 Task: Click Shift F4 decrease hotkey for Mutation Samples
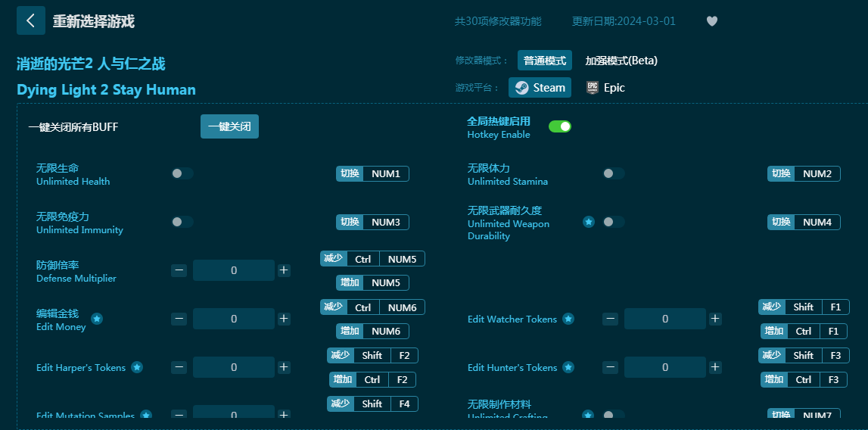pyautogui.click(x=372, y=404)
